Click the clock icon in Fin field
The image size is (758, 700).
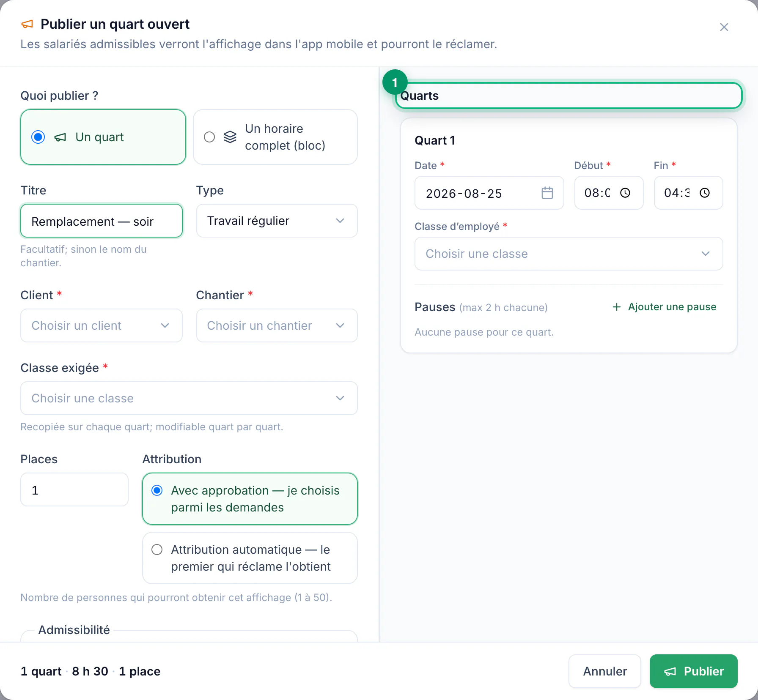[x=704, y=193]
